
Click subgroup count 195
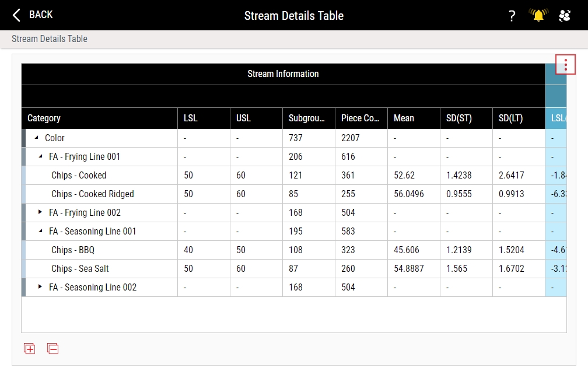296,231
